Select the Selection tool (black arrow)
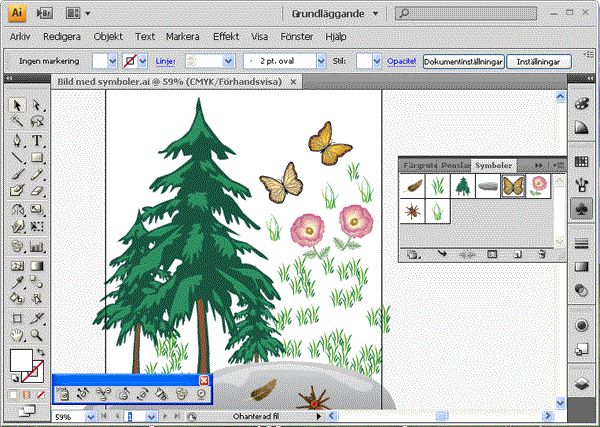Screen dimensions: 600x427 point(17,105)
